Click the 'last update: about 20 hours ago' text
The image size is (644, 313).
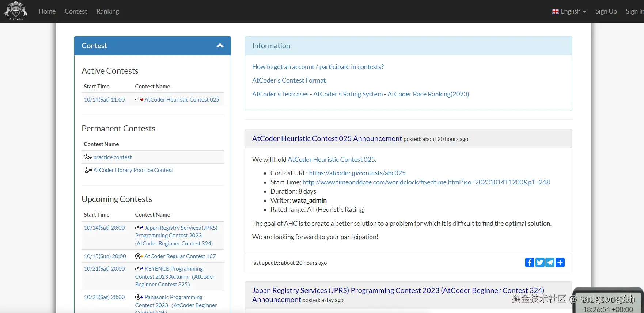click(289, 263)
